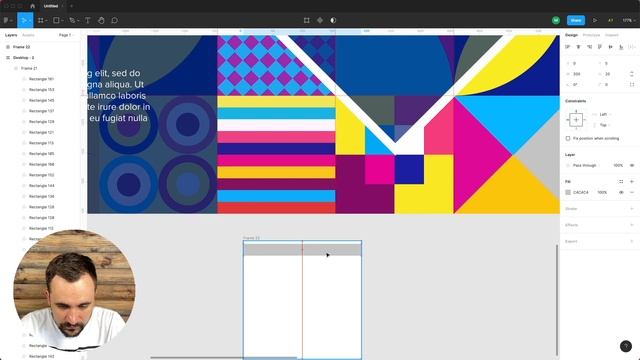Image resolution: width=640 pixels, height=360 pixels.
Task: Click the blue Share button
Action: 576,20
